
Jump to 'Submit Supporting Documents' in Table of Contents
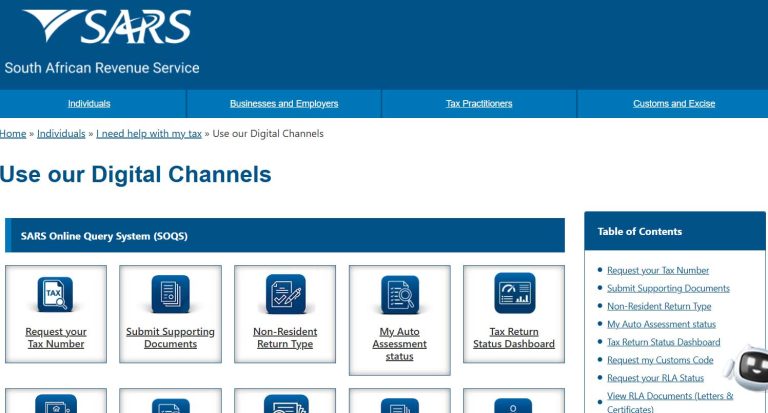click(x=668, y=288)
